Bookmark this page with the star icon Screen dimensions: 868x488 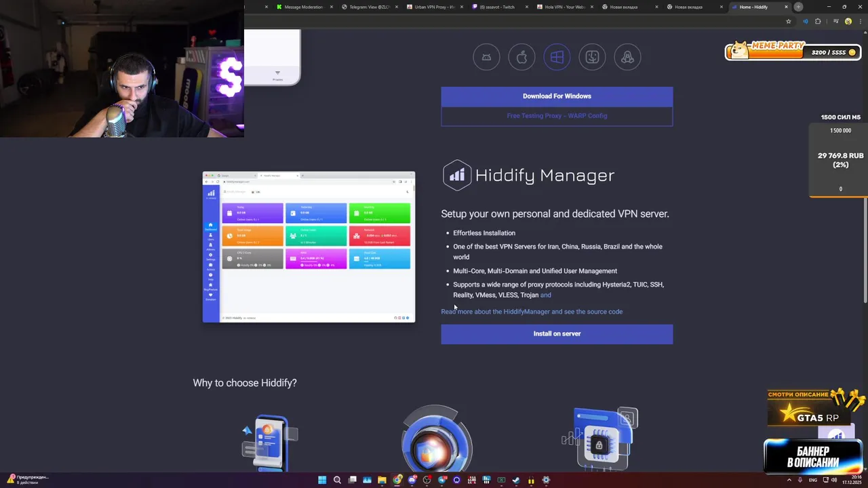coord(789,21)
